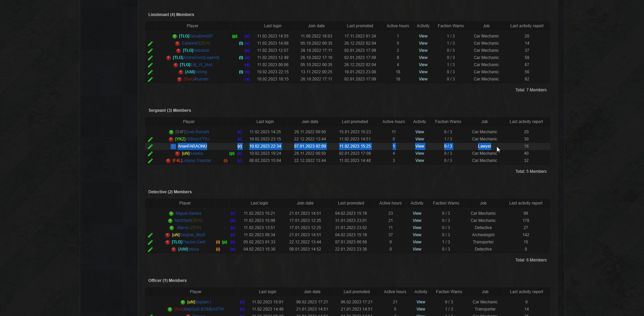View activity of ArianFARAONU
The height and width of the screenshot is (316, 644).
click(x=420, y=146)
